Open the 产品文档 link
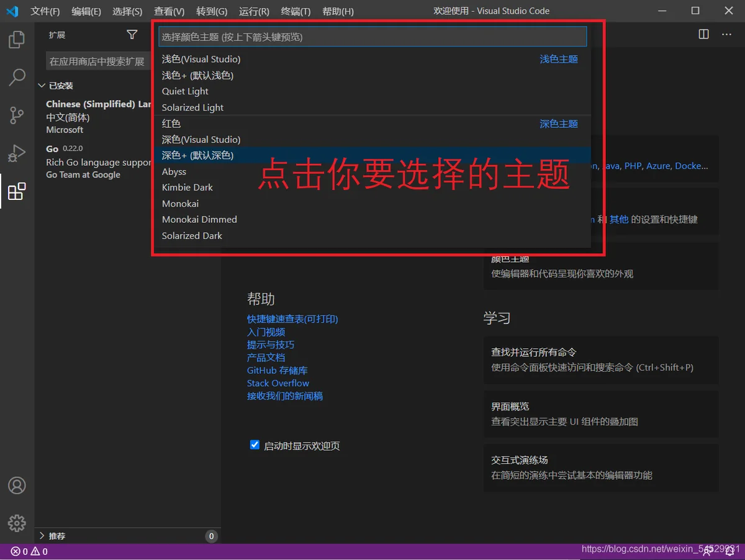 (266, 358)
